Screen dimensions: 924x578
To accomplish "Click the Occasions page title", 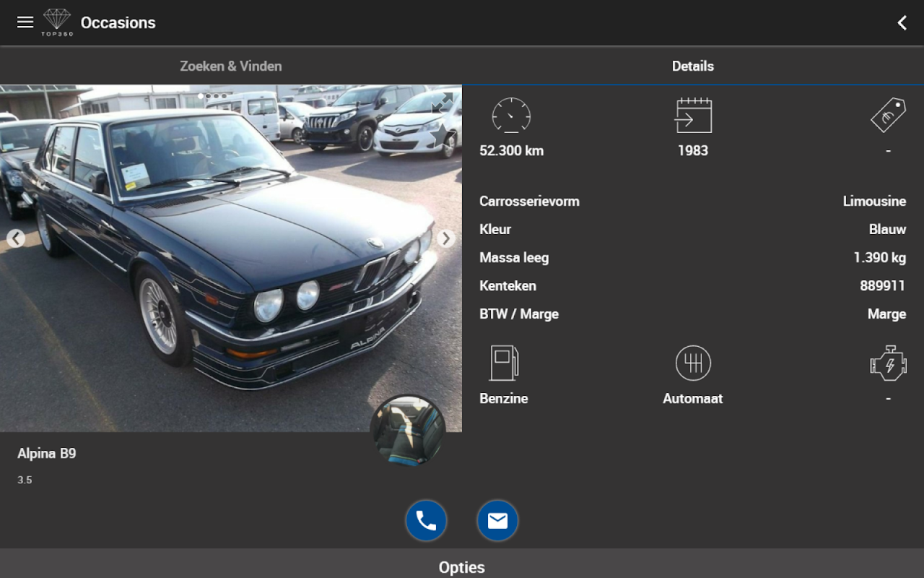I will (x=118, y=22).
